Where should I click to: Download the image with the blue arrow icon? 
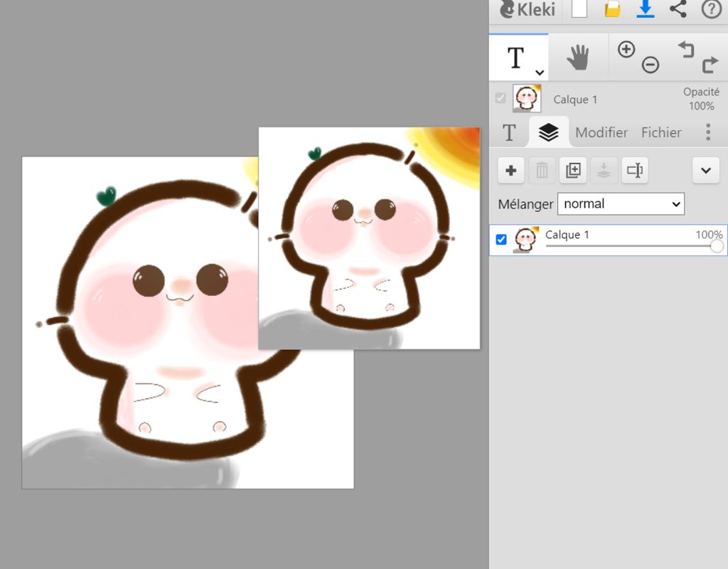(646, 9)
